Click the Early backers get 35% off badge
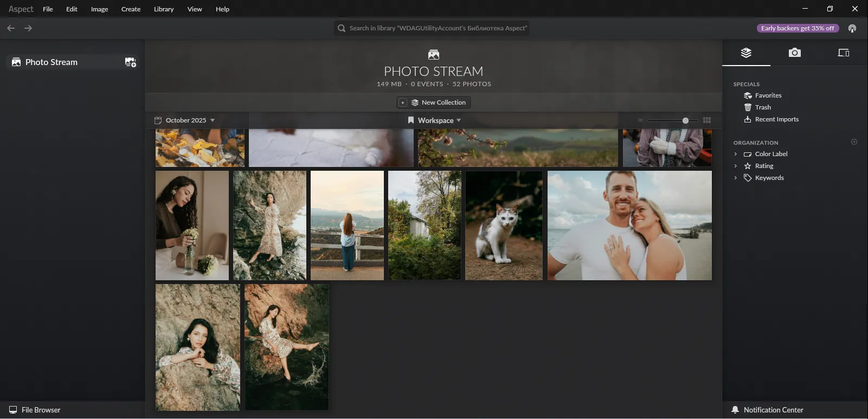 click(797, 28)
